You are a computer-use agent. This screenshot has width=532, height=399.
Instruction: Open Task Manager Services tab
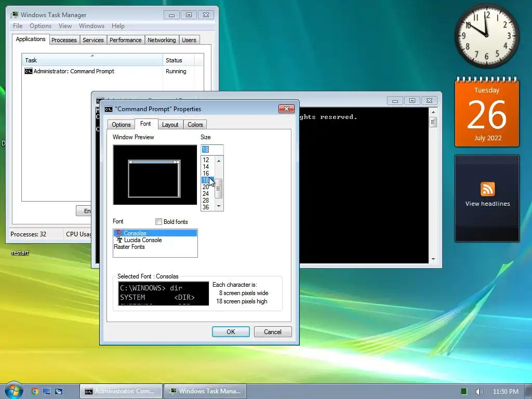click(x=94, y=40)
